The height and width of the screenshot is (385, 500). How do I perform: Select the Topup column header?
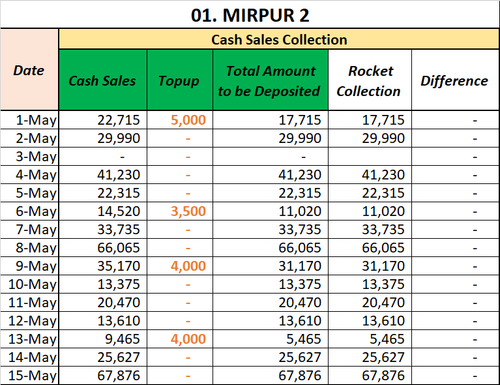pos(179,80)
